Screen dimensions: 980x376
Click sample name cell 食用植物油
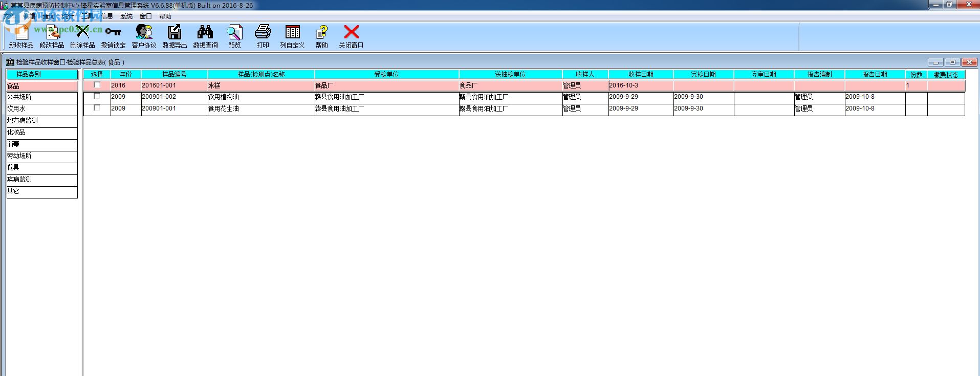coord(262,97)
